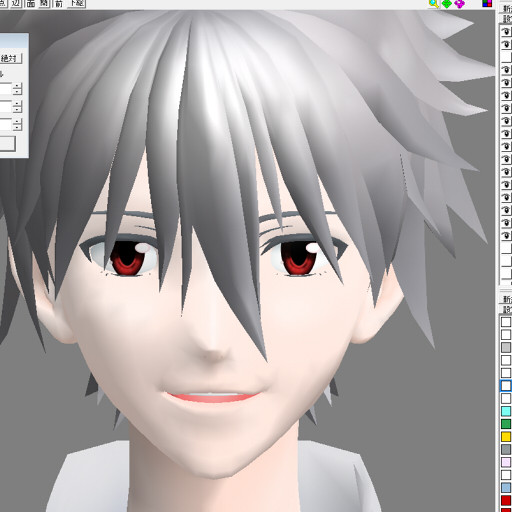The image size is (512, 512).
Task: Click into the top numeric input field in the dialog
Action: (6, 89)
